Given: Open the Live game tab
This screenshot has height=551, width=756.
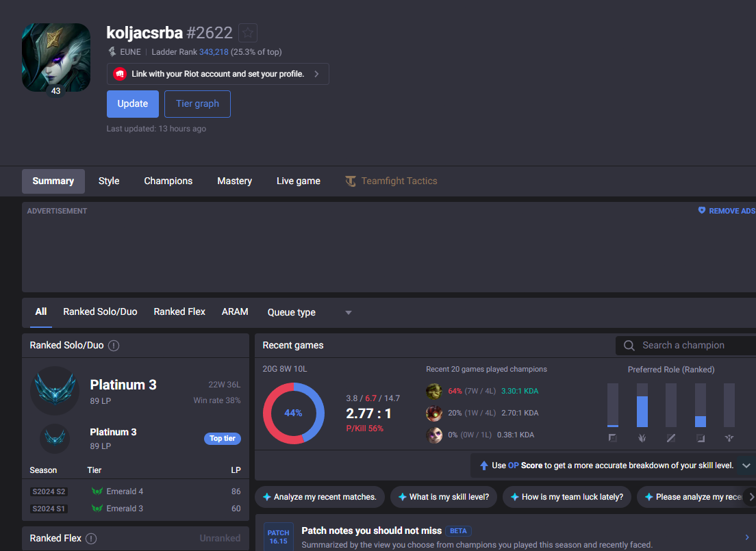Looking at the screenshot, I should [x=299, y=181].
